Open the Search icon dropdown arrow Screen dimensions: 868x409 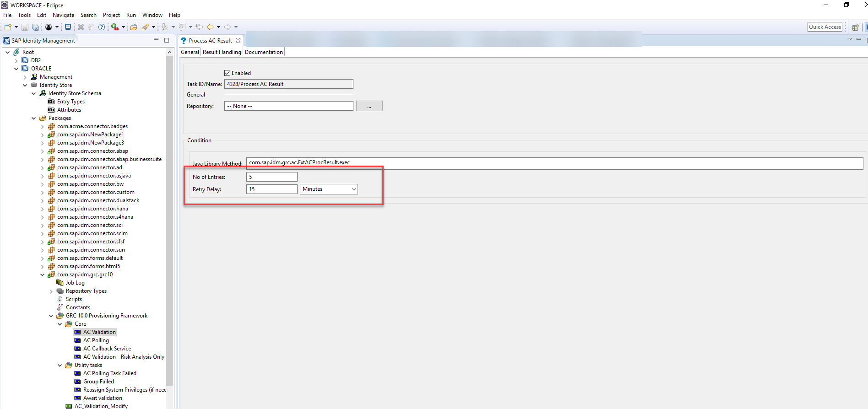coord(153,27)
